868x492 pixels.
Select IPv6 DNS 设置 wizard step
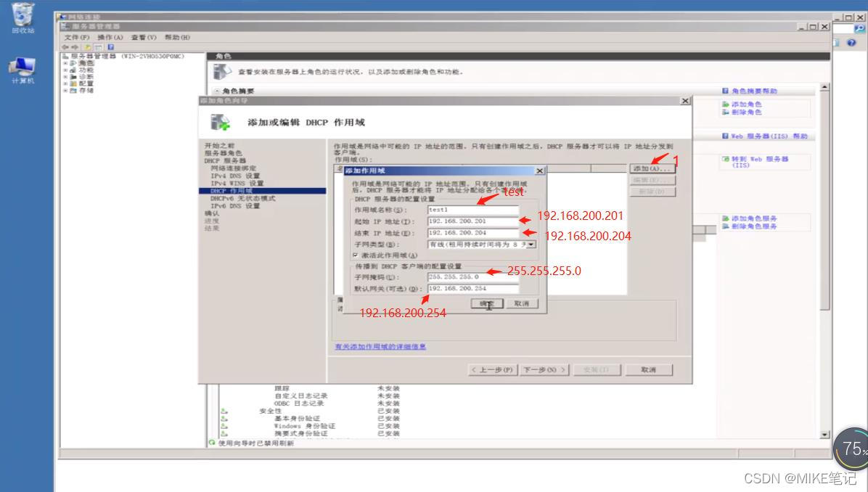pyautogui.click(x=234, y=205)
